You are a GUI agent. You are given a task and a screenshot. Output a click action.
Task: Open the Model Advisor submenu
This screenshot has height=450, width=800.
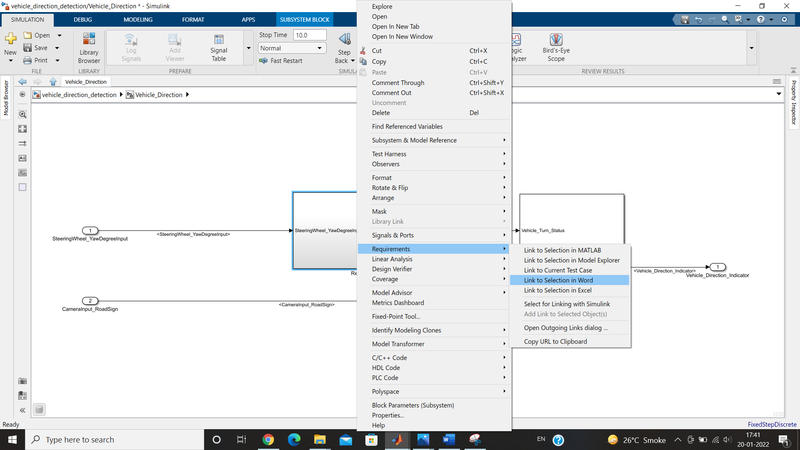point(434,292)
